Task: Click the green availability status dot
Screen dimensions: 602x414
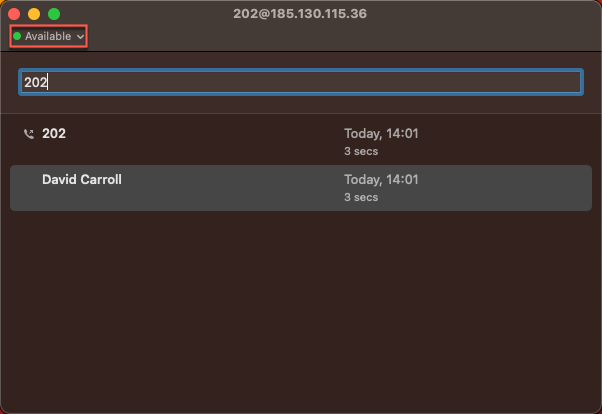Action: (17, 36)
